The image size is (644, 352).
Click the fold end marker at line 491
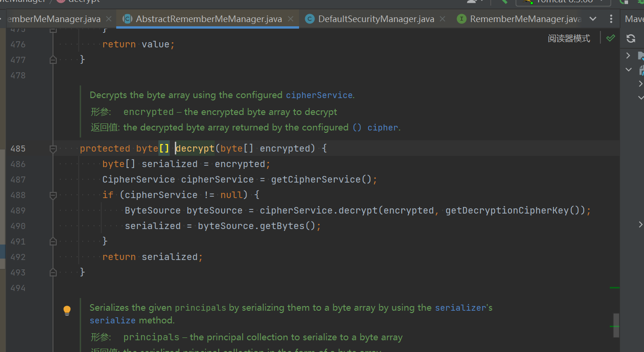(x=53, y=242)
